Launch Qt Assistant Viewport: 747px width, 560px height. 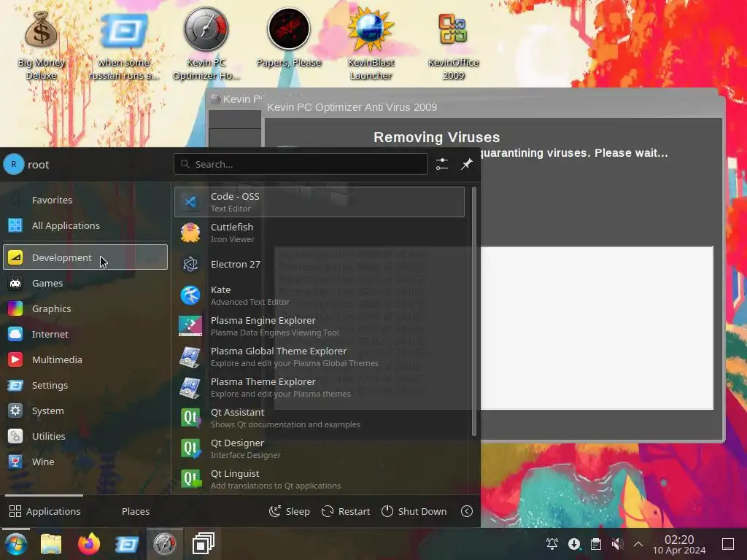(x=320, y=418)
